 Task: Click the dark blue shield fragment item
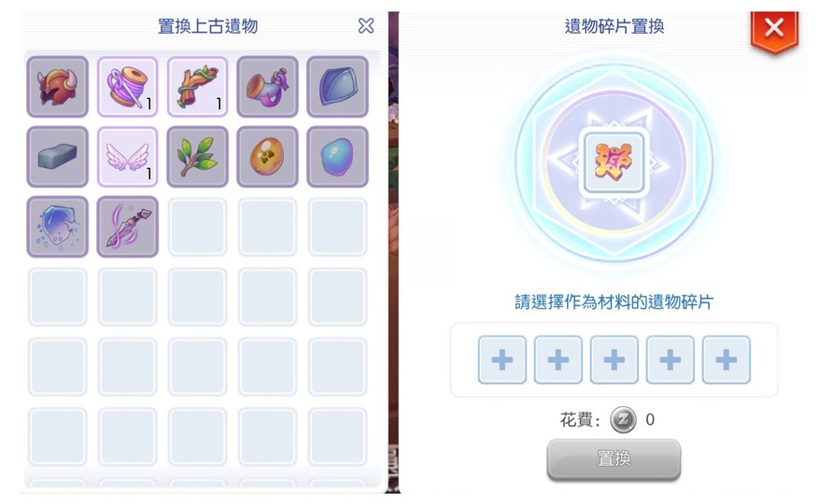click(338, 87)
